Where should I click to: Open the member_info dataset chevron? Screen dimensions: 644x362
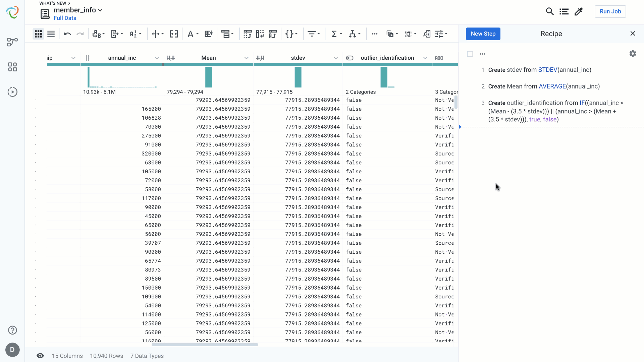(x=100, y=10)
